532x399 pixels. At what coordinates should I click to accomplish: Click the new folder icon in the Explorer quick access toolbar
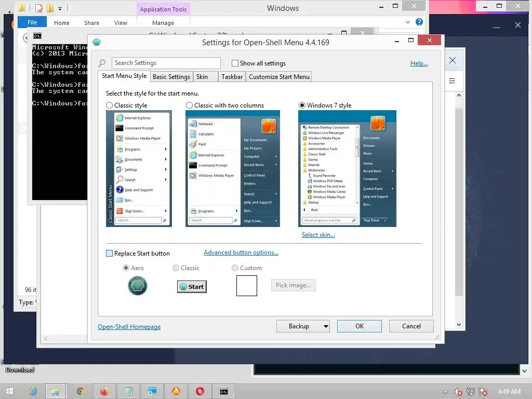tap(50, 8)
